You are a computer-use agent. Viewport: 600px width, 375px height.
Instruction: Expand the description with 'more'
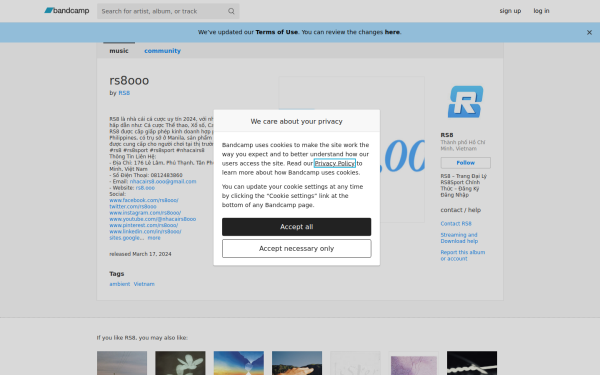point(154,238)
